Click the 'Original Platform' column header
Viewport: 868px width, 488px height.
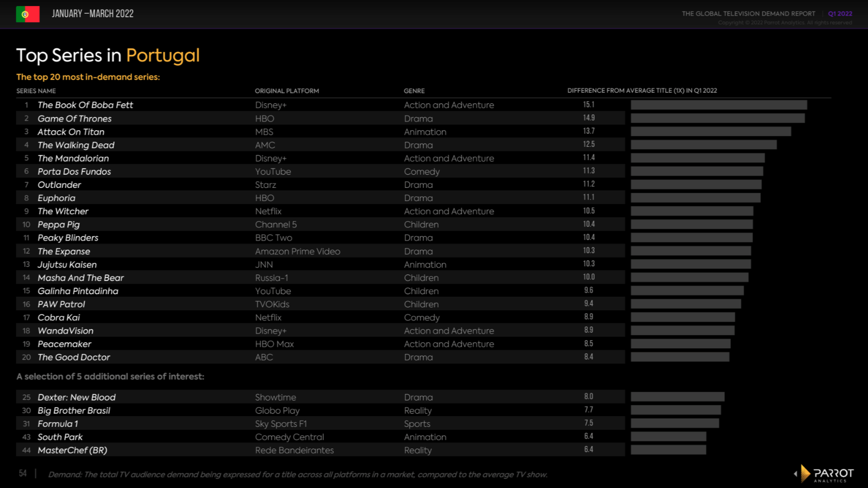(x=287, y=91)
